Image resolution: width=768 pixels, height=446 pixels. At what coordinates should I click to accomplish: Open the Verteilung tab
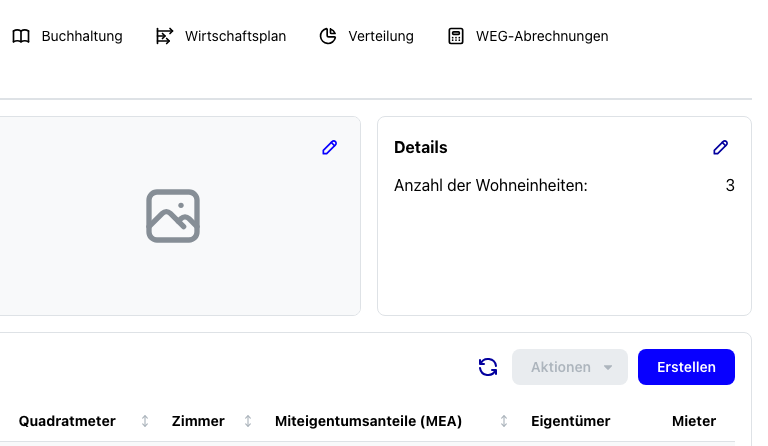[x=366, y=36]
